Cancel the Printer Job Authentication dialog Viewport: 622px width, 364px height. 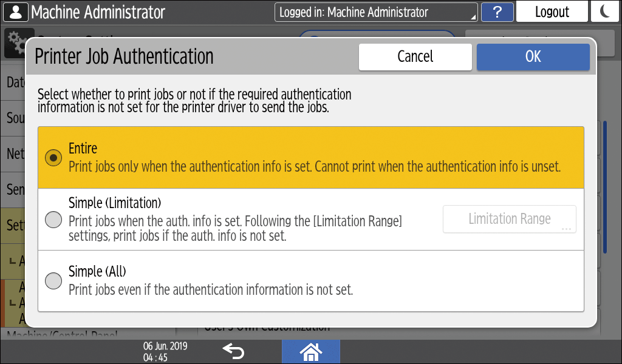415,56
